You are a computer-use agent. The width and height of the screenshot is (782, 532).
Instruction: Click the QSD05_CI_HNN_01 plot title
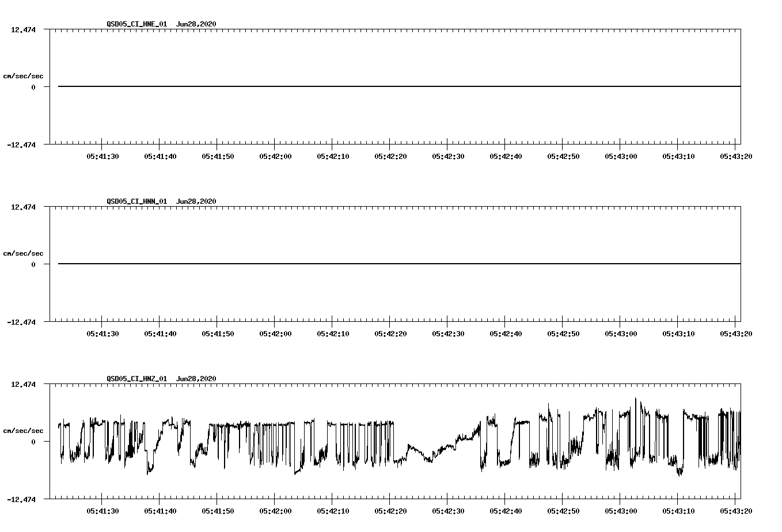pos(137,202)
